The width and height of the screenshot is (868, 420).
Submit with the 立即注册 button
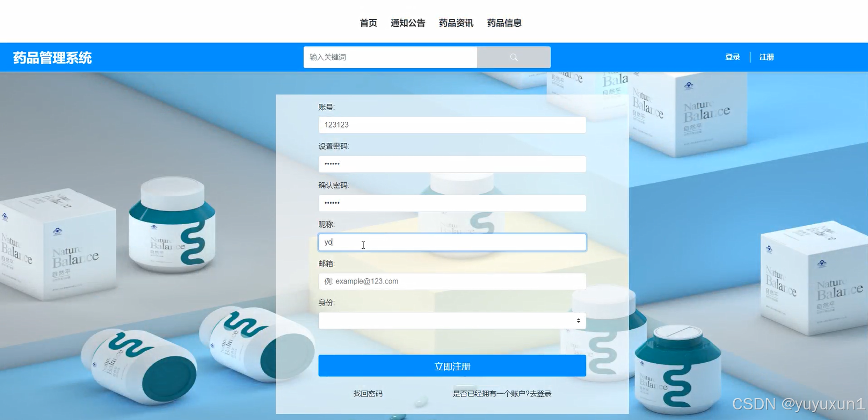click(x=452, y=366)
